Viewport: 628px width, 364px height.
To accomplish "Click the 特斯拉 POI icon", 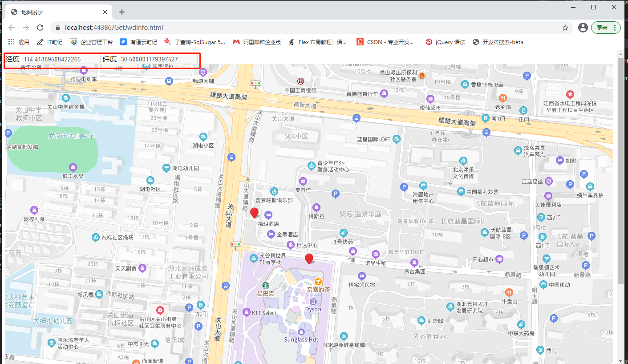I will tap(316, 207).
